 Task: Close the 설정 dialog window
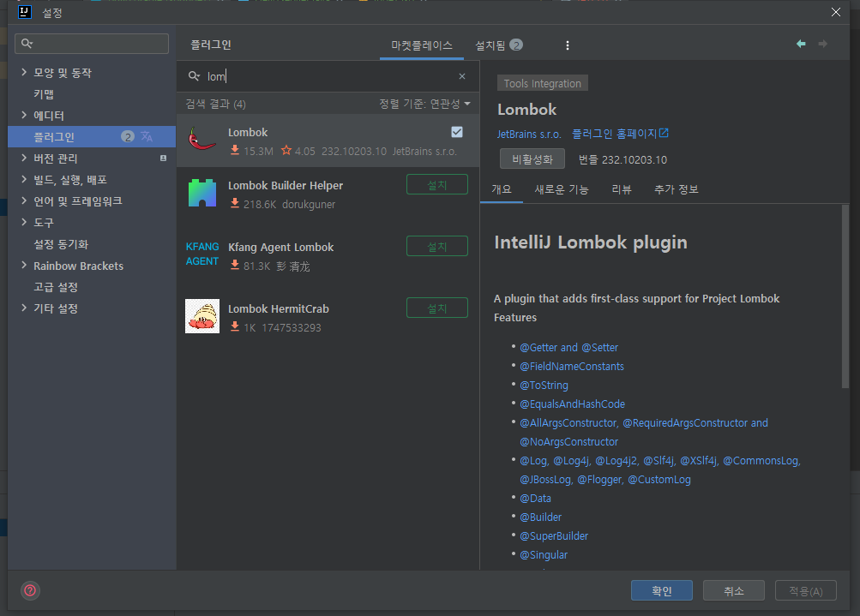(x=835, y=12)
